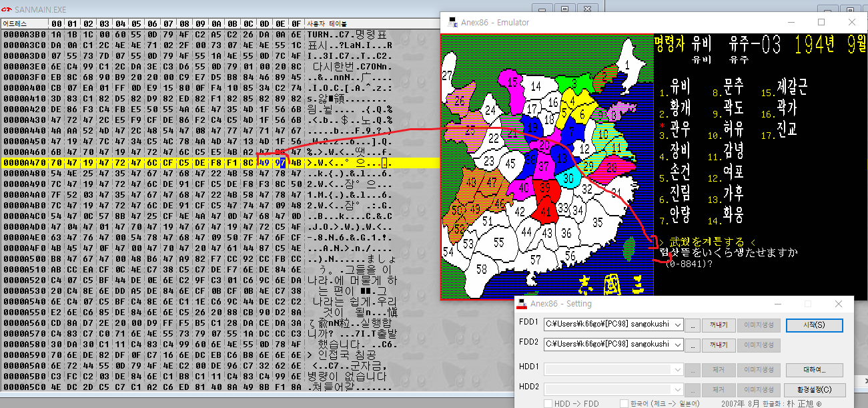Click magenta province 15 on the map
This screenshot has width=868, height=408.
coord(514,82)
